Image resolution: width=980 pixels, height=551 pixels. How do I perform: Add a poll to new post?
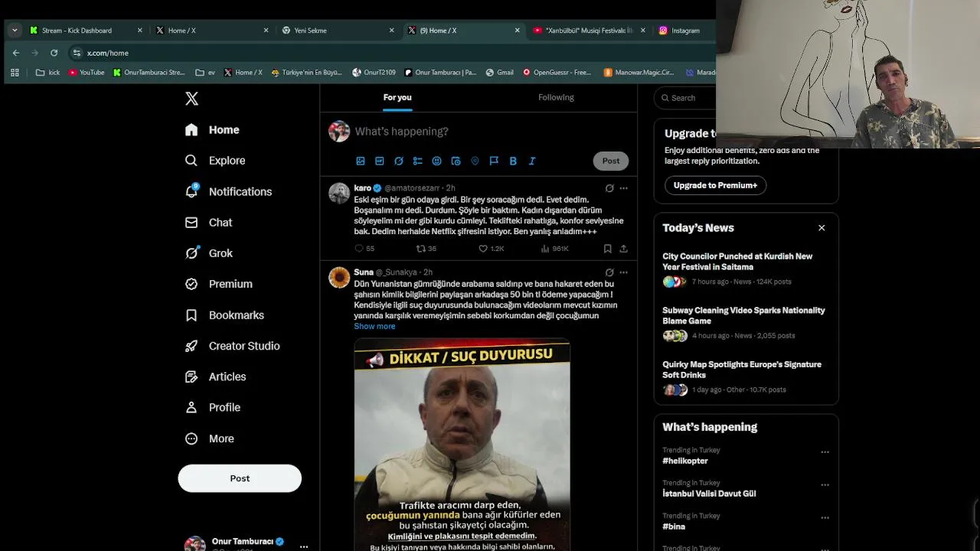(x=418, y=161)
